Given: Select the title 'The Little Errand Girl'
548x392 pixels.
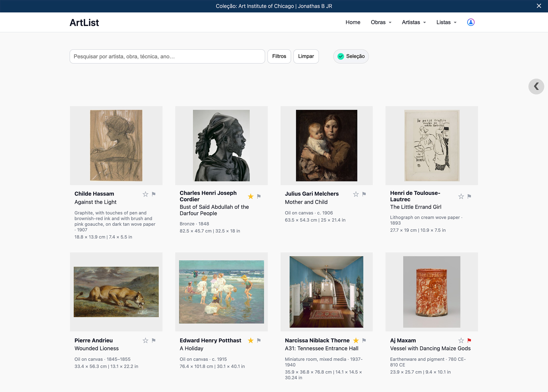Looking at the screenshot, I should click(415, 207).
